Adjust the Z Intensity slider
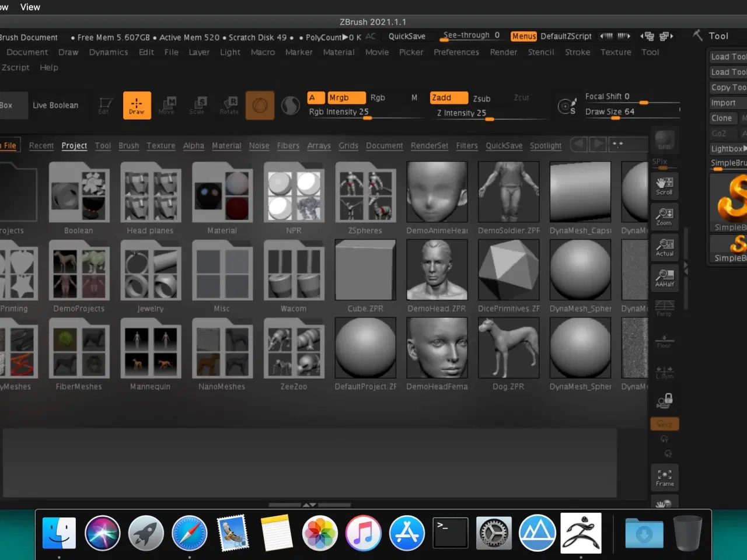747x560 pixels. 490,114
